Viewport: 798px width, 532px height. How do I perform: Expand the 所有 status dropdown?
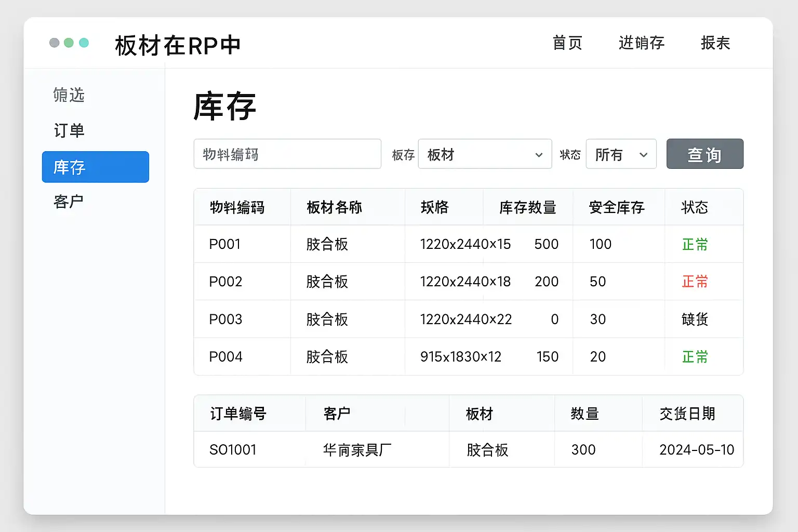[x=621, y=154]
